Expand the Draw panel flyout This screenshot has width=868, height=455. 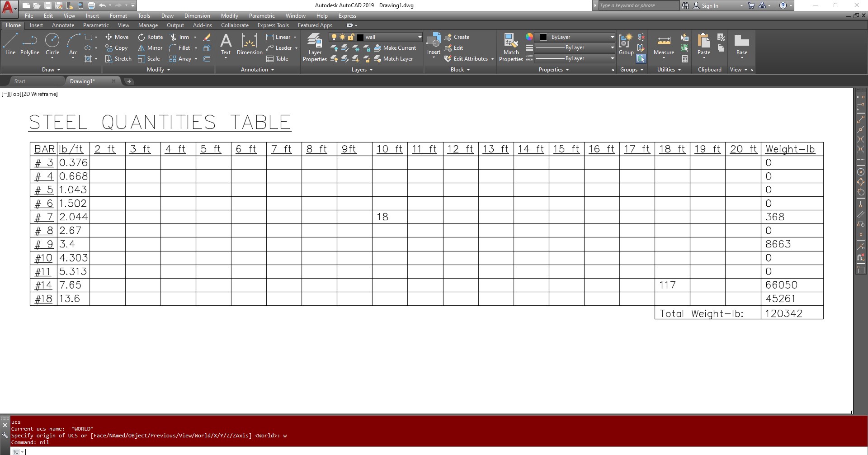click(51, 70)
